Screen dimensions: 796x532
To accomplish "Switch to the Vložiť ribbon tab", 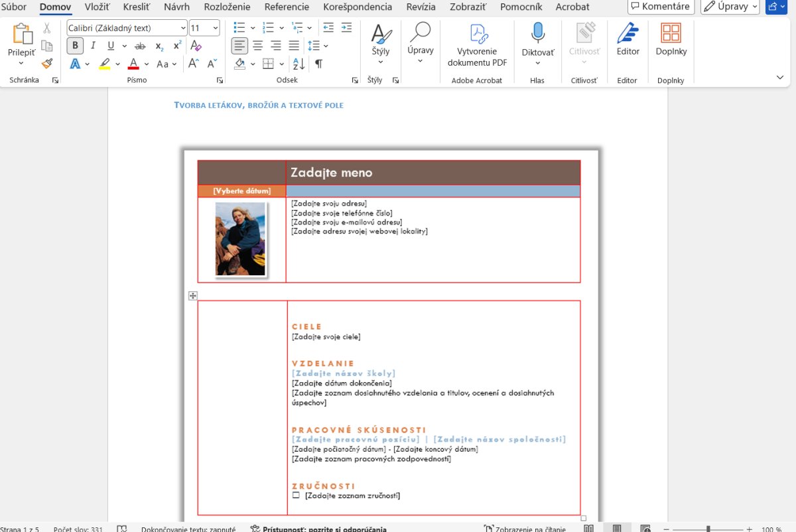I will (x=98, y=7).
